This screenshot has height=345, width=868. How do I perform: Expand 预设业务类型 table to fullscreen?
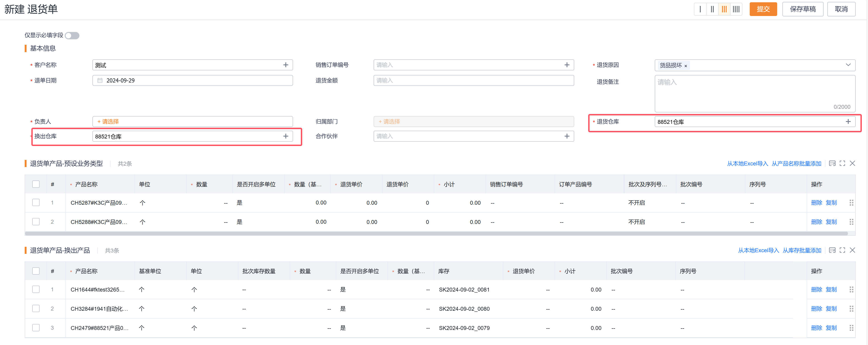[x=842, y=163]
